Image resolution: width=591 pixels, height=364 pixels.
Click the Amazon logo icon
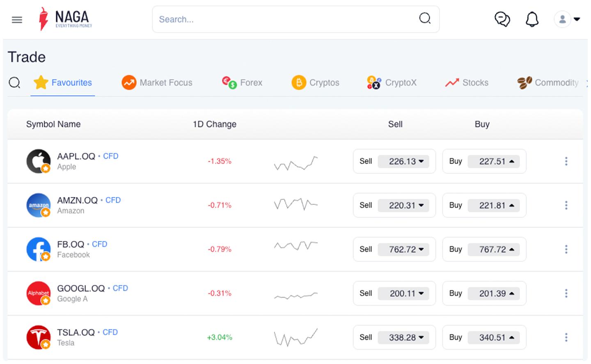coord(39,205)
